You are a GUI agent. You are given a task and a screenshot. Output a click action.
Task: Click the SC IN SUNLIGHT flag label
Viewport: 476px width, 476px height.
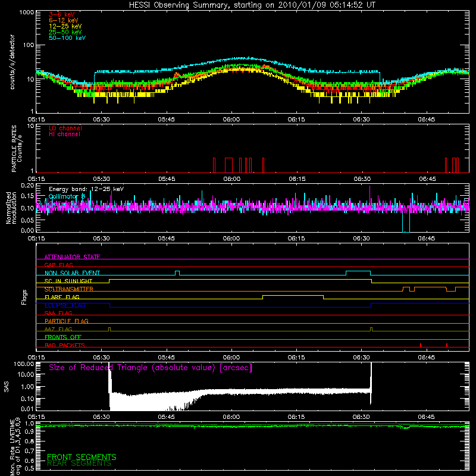[68, 281]
